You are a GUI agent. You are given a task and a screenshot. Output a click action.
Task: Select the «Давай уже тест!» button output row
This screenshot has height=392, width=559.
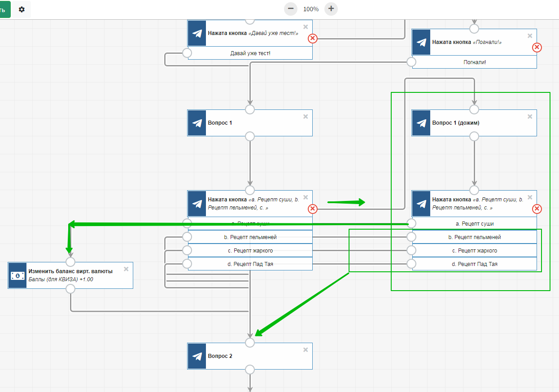(250, 53)
